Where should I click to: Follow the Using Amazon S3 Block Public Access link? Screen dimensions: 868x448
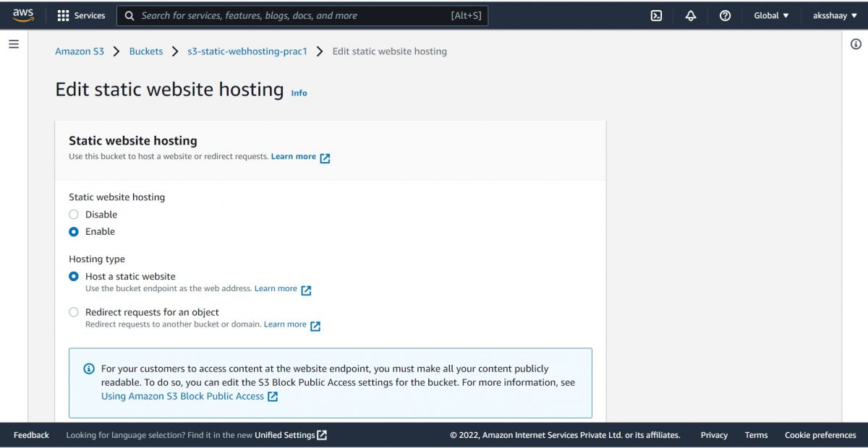(x=182, y=396)
